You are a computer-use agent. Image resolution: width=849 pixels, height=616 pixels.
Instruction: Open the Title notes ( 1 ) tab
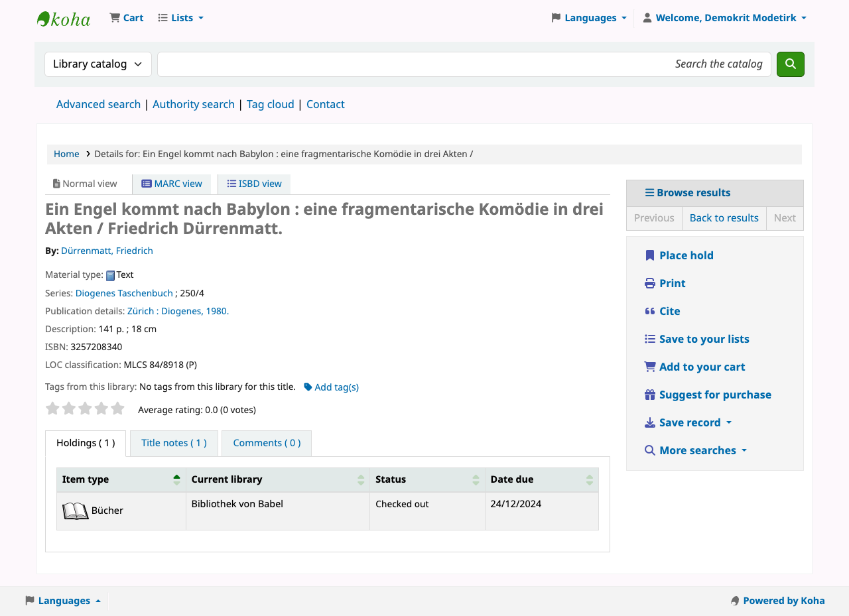coord(174,444)
